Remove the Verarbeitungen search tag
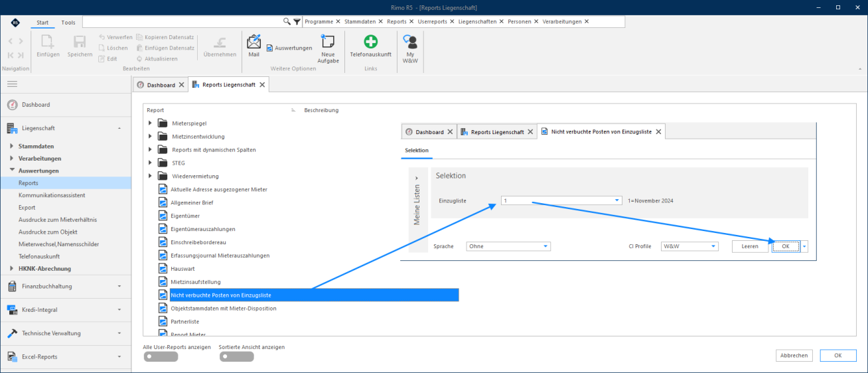The image size is (868, 373). (586, 22)
